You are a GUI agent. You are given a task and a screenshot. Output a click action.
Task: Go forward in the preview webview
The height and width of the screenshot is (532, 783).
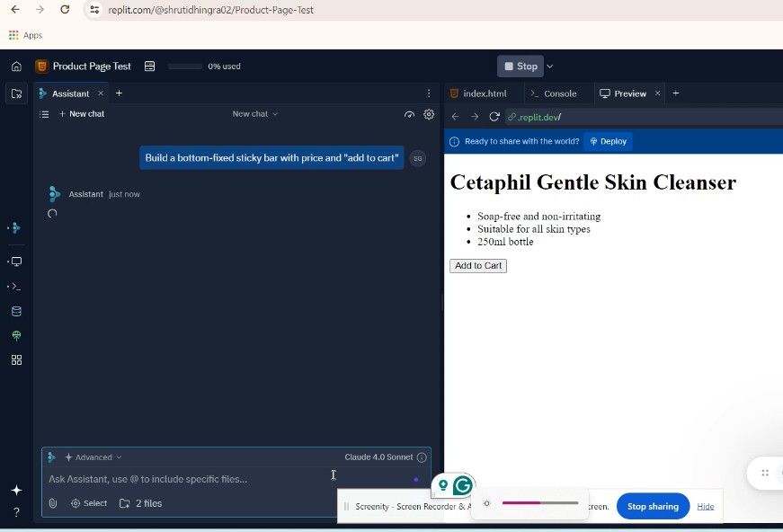(475, 117)
